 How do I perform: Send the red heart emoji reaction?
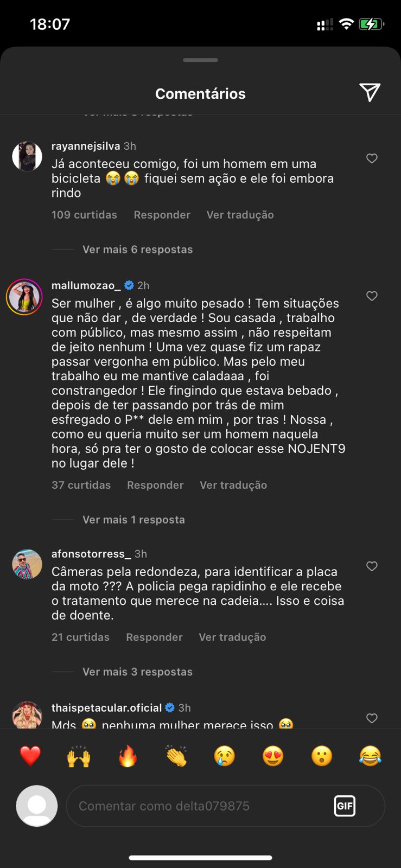click(30, 756)
